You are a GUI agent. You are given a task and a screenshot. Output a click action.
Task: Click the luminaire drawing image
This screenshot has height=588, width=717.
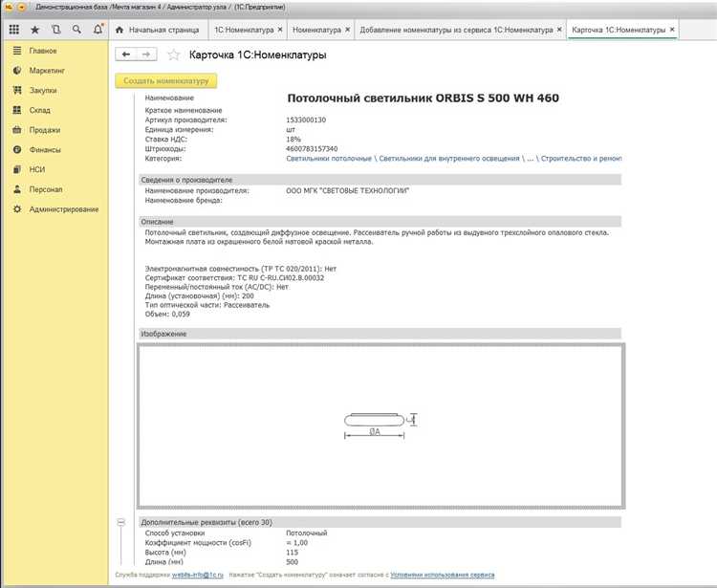click(380, 425)
